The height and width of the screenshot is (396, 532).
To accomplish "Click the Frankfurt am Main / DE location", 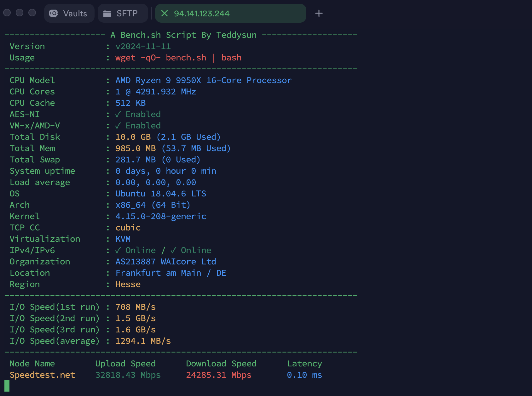I will pyautogui.click(x=171, y=273).
